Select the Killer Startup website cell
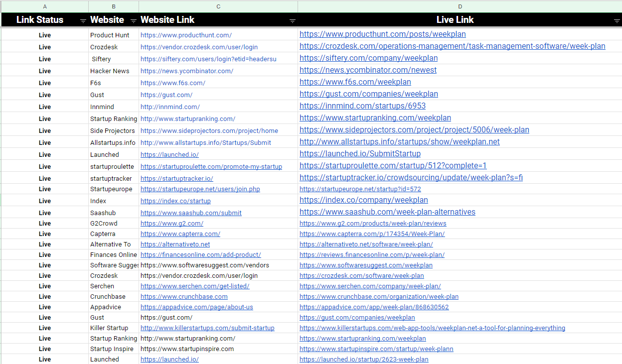 [x=114, y=328]
